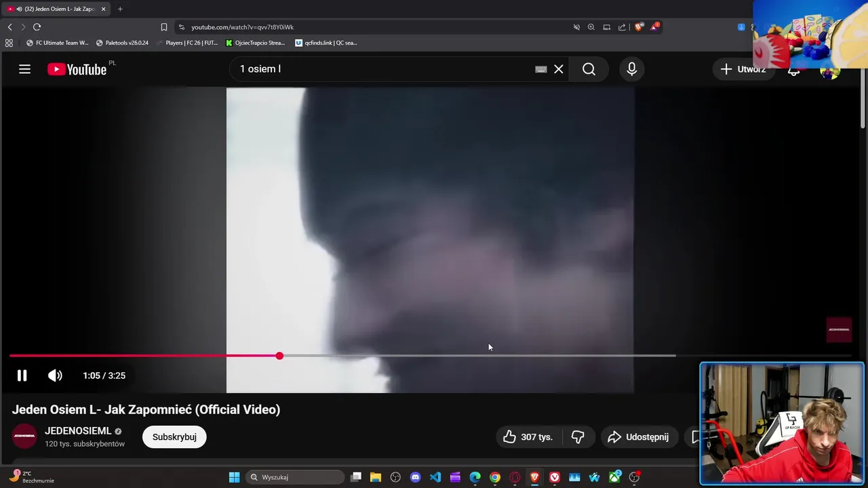
Task: Bookmark this page via bookmark icon
Action: [x=164, y=27]
